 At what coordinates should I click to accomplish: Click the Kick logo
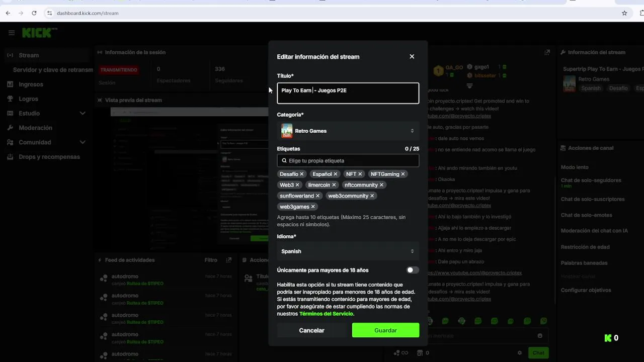pos(39,33)
